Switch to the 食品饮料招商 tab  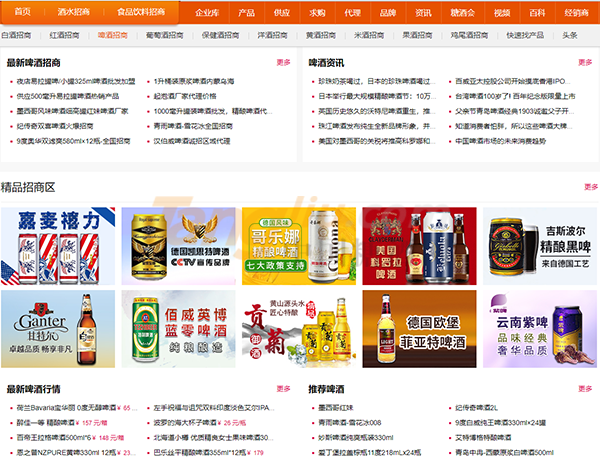tap(141, 12)
